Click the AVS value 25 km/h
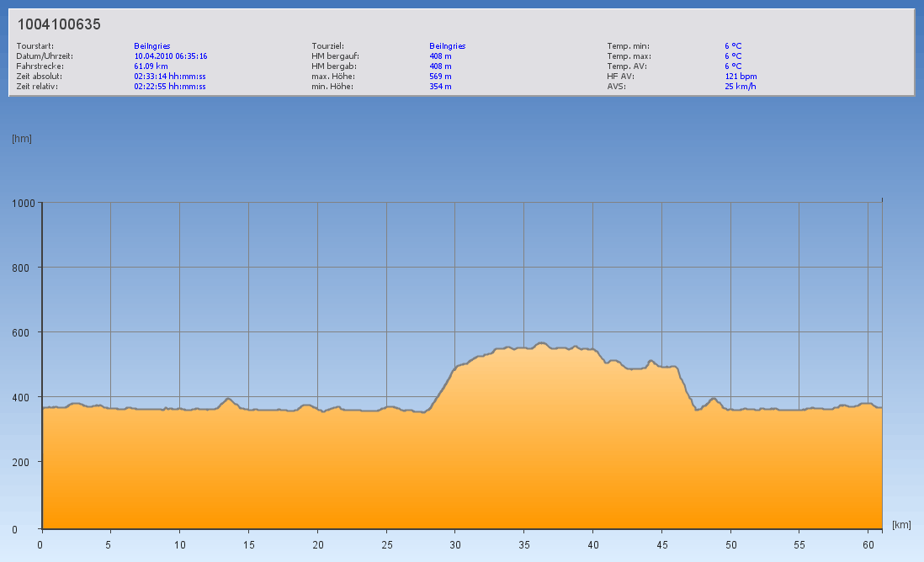The width and height of the screenshot is (924, 562). (740, 87)
